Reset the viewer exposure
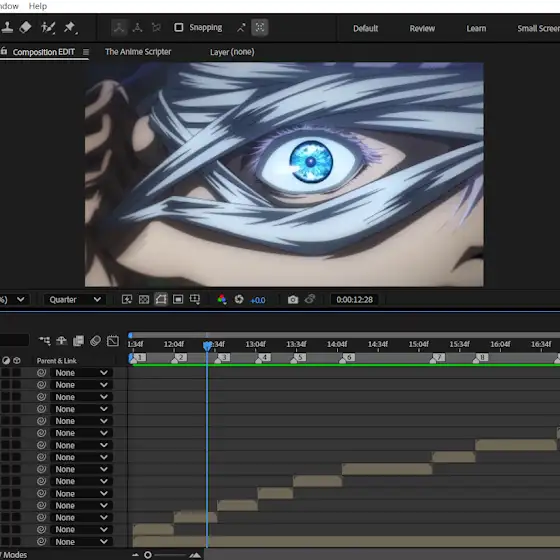This screenshot has height=560, width=560. pyautogui.click(x=239, y=299)
